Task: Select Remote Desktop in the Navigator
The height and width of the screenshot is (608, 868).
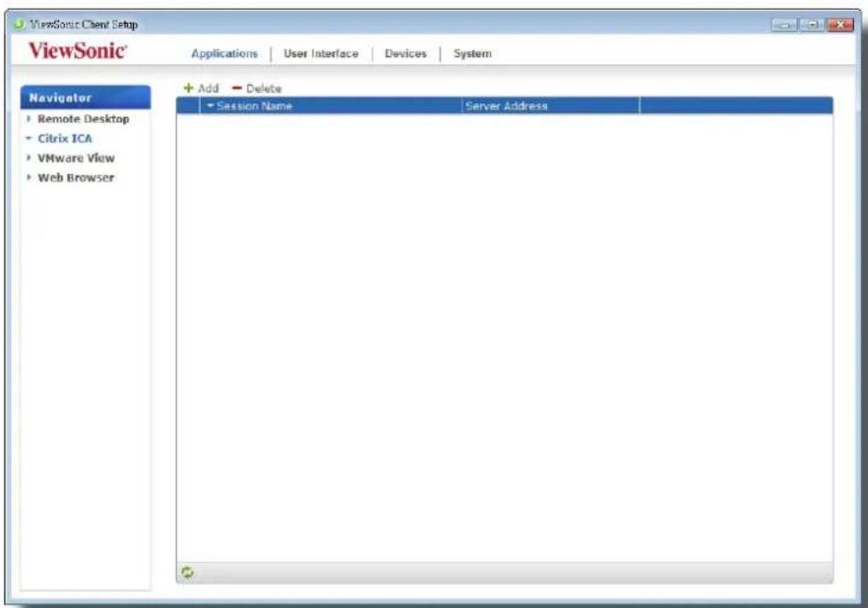Action: tap(83, 119)
